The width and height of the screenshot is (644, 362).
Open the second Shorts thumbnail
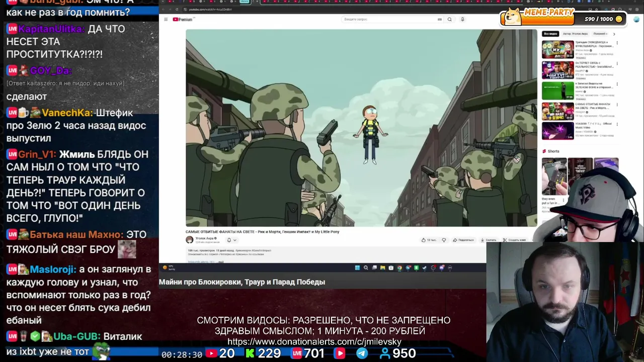(580, 171)
